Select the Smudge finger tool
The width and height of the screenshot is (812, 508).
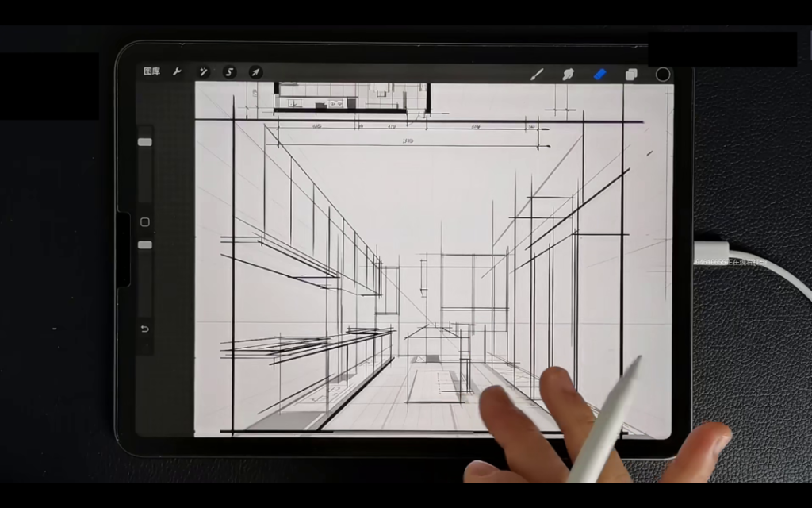click(x=568, y=74)
